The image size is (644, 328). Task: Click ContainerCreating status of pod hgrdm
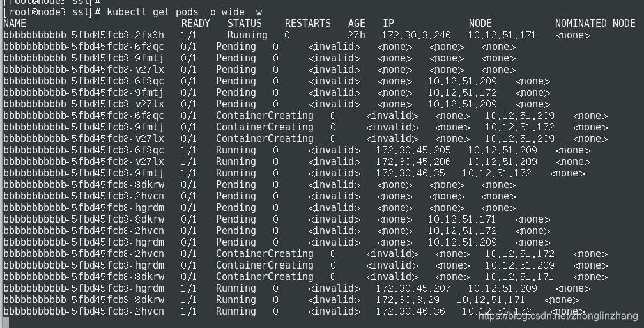pos(264,265)
